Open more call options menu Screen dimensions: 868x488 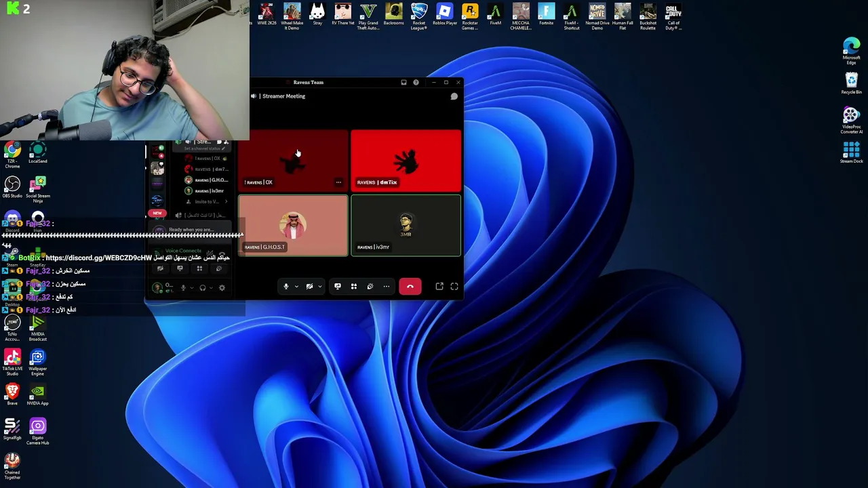(x=387, y=287)
